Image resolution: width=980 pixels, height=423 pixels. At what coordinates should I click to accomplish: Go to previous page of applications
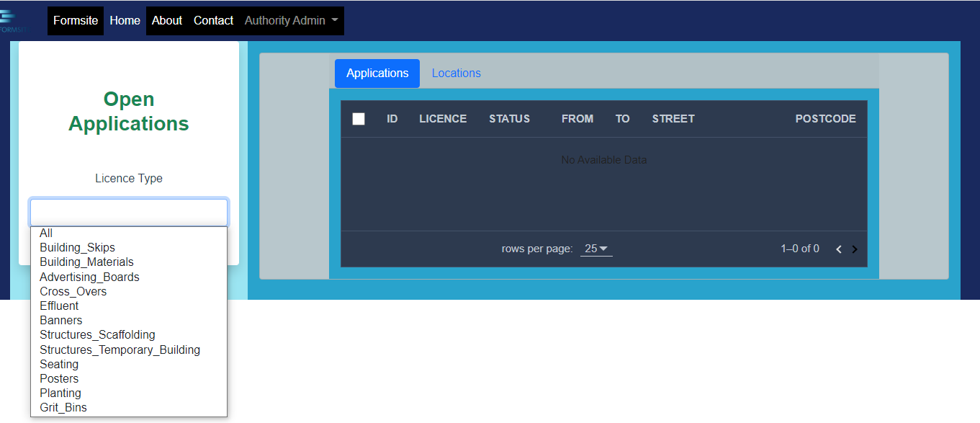click(x=838, y=249)
